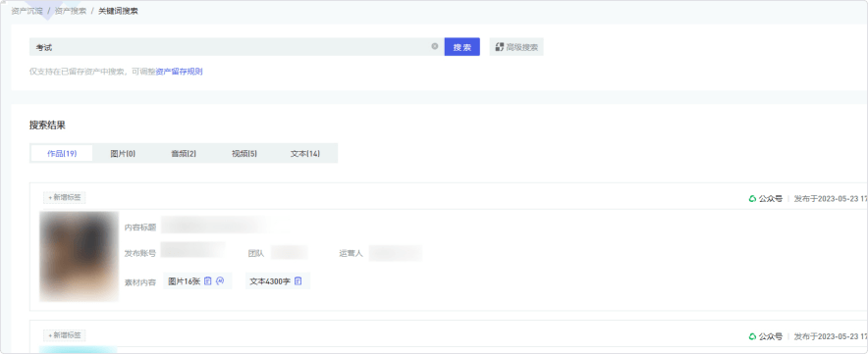The image size is (868, 354).
Task: Select the 作品(19) tab
Action: click(x=62, y=153)
